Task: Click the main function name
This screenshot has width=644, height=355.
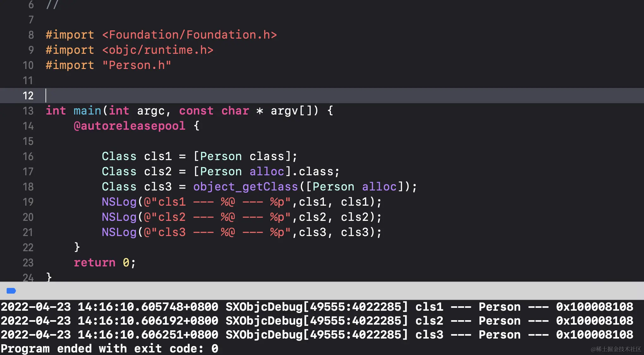Action: 87,111
